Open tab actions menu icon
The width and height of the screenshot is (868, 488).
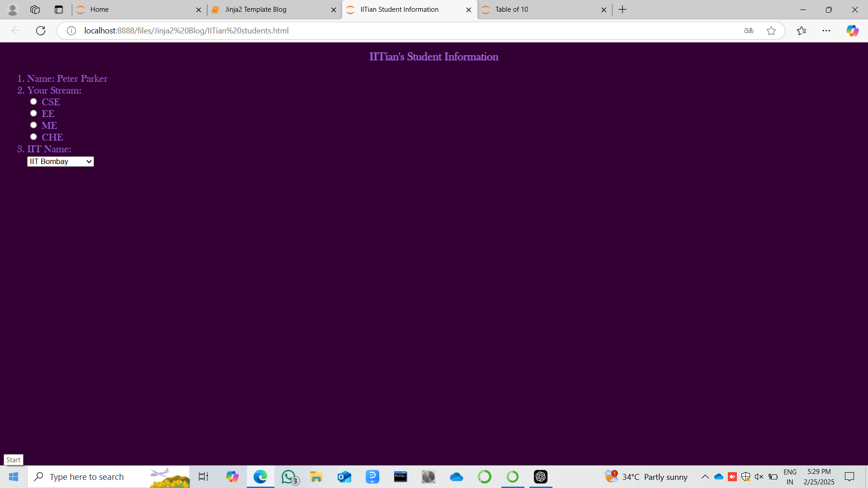click(58, 9)
